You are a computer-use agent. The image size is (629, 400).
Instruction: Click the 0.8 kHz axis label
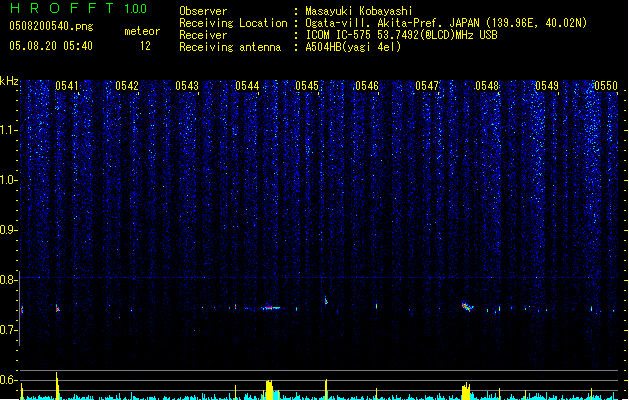9,279
